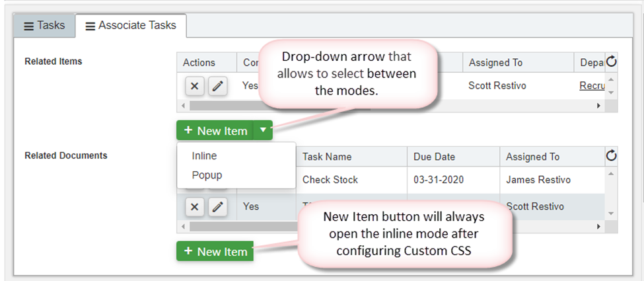Delete the second Related Documents row
644x281 pixels.
pos(195,207)
